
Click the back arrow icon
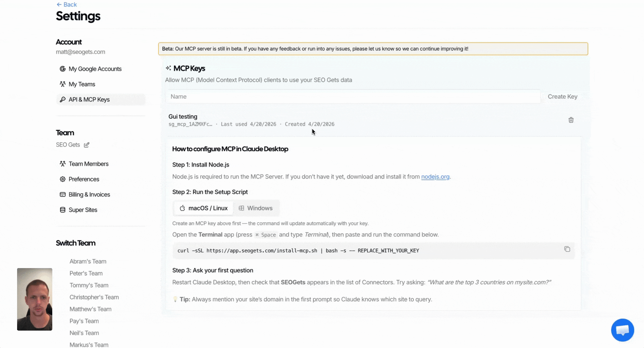[59, 5]
